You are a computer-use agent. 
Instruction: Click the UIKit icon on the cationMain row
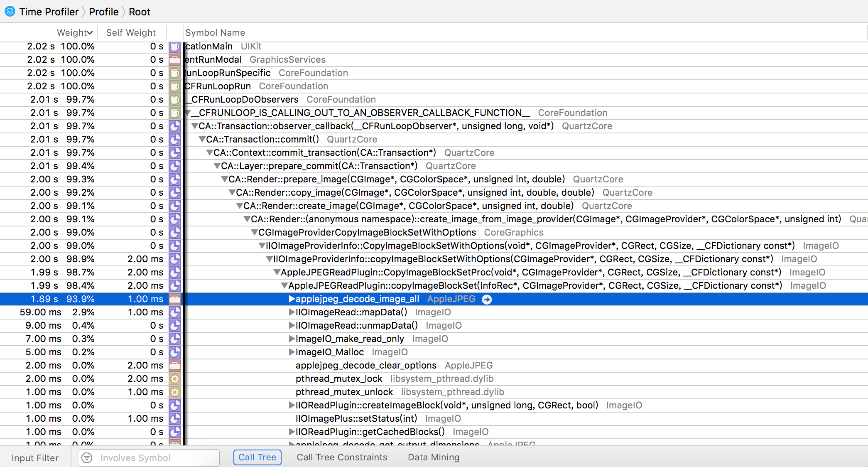(175, 47)
